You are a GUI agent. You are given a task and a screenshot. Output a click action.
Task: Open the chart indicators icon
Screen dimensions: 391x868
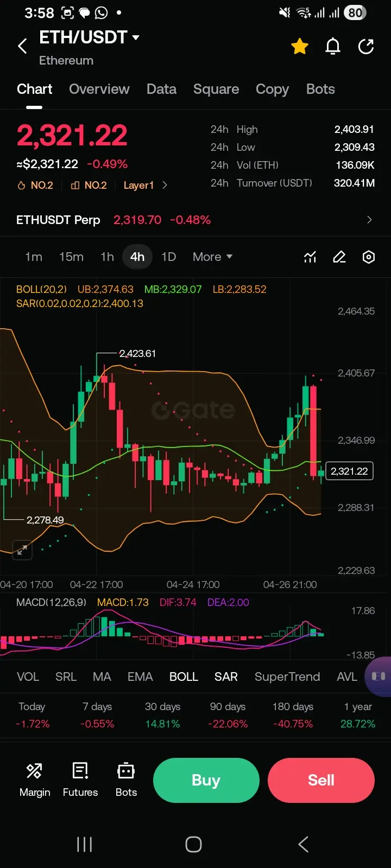click(310, 257)
